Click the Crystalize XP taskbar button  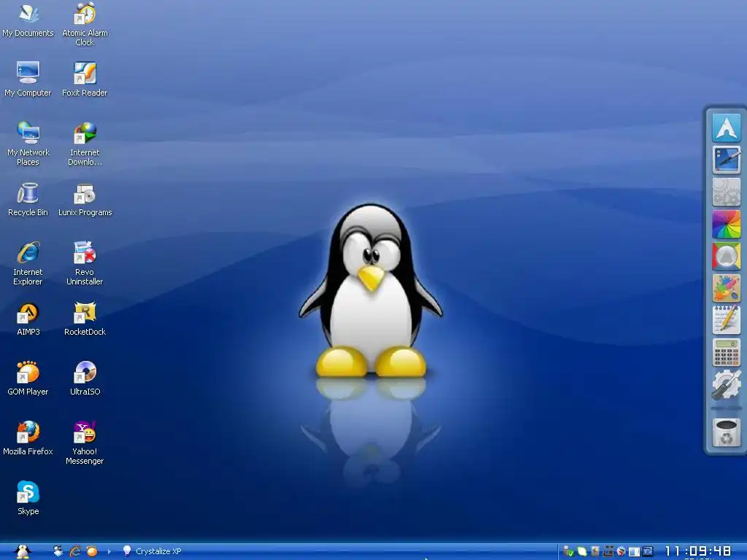[152, 551]
